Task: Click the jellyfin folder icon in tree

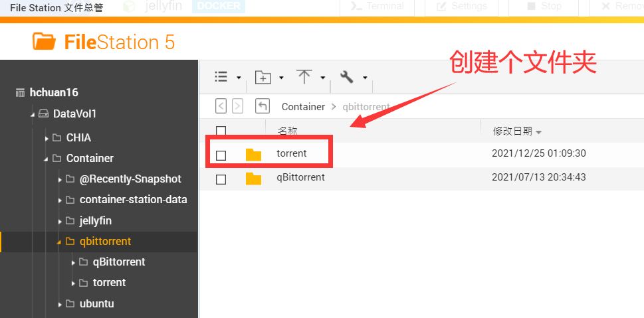Action: pos(70,221)
